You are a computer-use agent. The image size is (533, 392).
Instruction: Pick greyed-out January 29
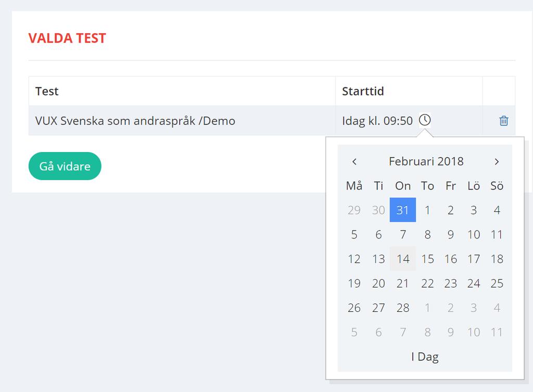[354, 210]
